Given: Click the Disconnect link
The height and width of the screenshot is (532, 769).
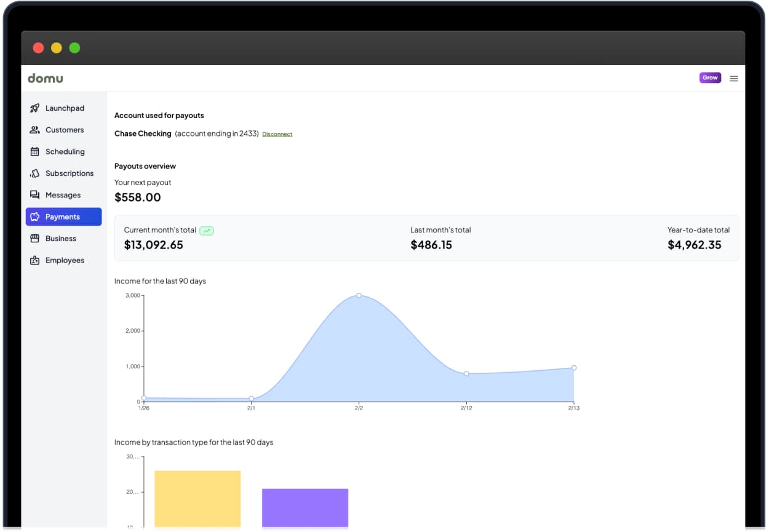Looking at the screenshot, I should click(277, 134).
